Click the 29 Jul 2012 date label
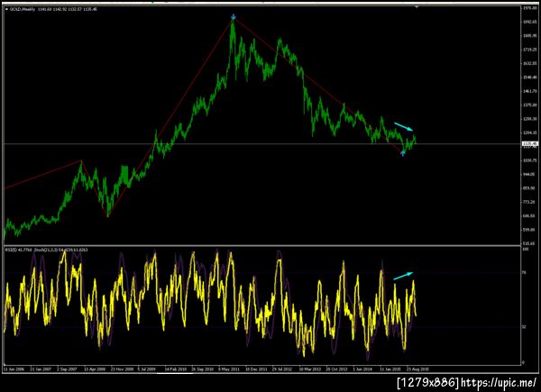This screenshot has width=541, height=392. point(282,369)
